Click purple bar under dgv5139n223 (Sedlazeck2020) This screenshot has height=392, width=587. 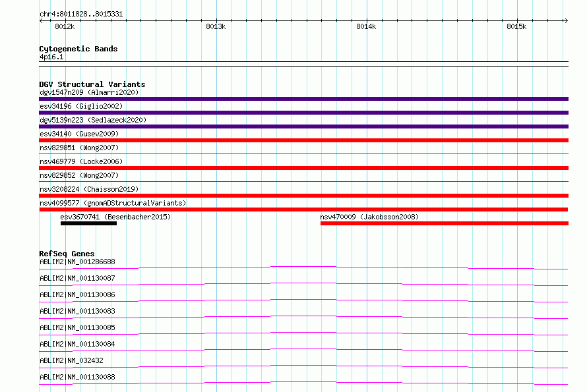303,126
